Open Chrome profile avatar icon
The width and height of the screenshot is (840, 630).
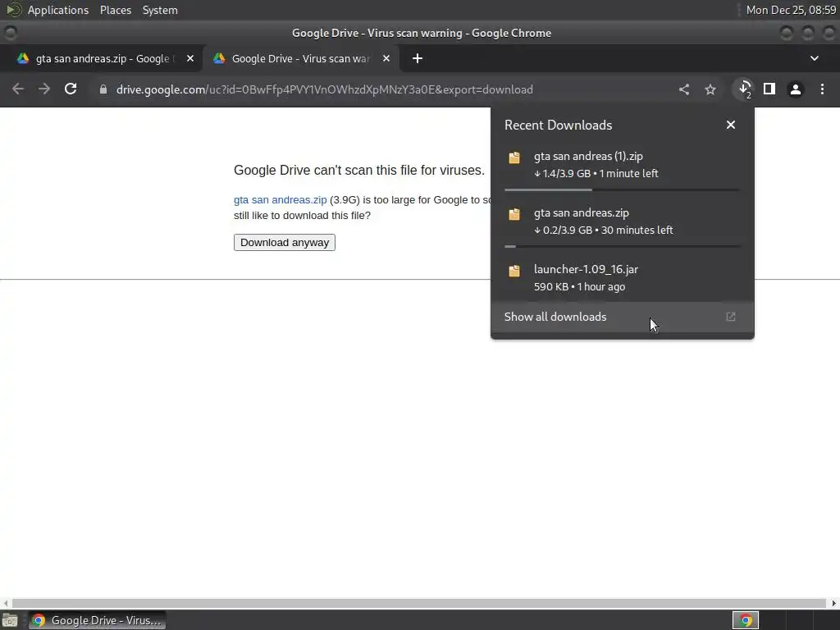[796, 89]
